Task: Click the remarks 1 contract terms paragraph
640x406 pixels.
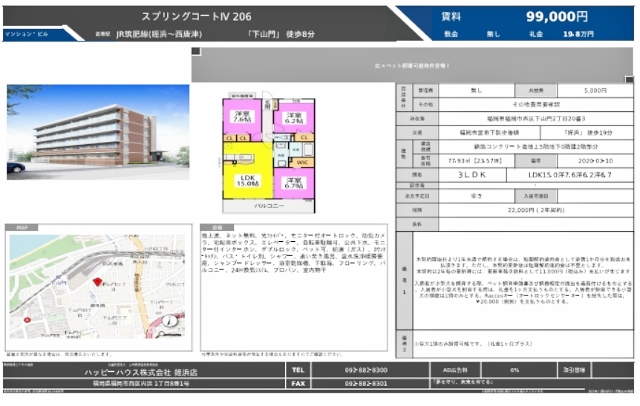Action: (523, 281)
